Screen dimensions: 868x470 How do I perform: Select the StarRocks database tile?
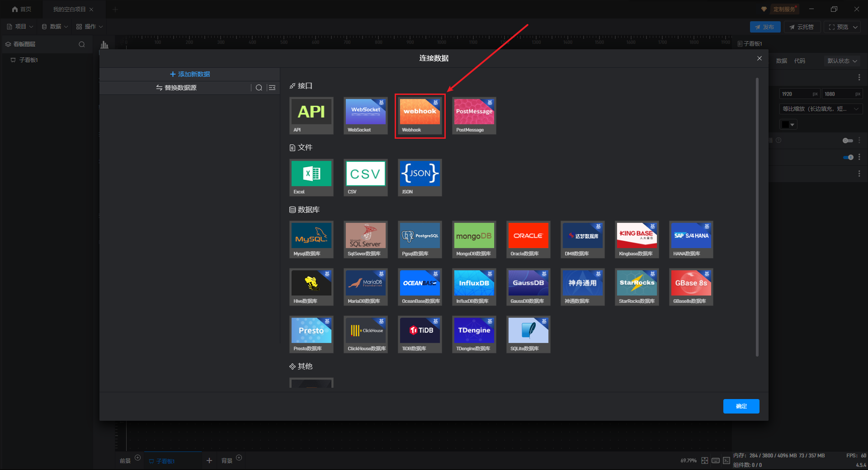tap(637, 287)
